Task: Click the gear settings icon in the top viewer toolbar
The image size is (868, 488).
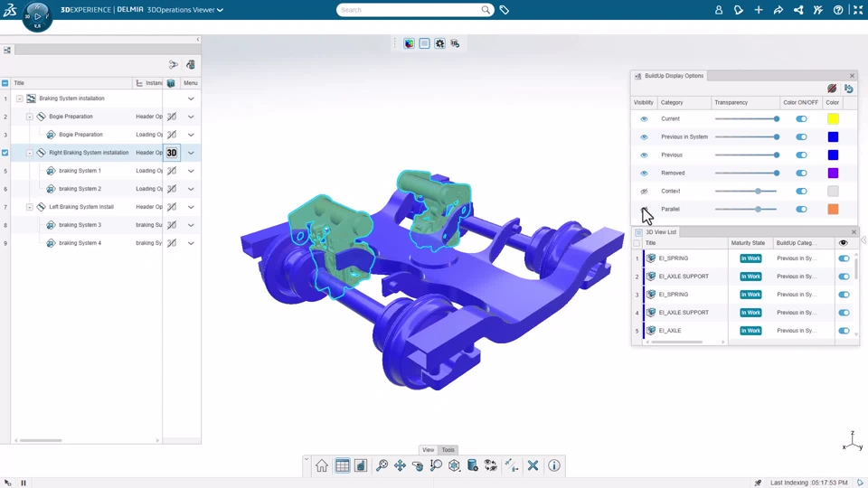Action: pyautogui.click(x=439, y=43)
